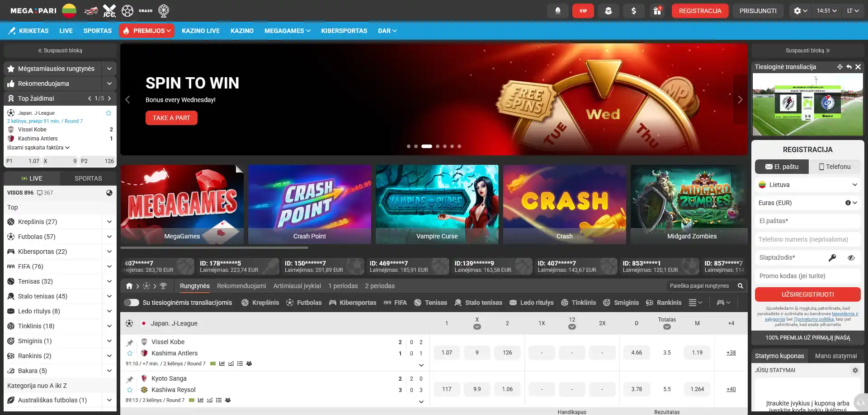Click the gift box bonus icon
Screen dimensions: 868x415
point(657,11)
